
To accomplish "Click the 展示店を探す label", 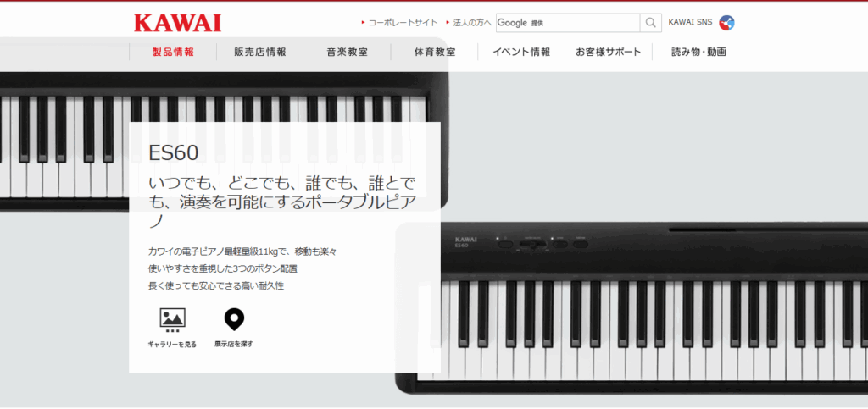I will point(234,344).
